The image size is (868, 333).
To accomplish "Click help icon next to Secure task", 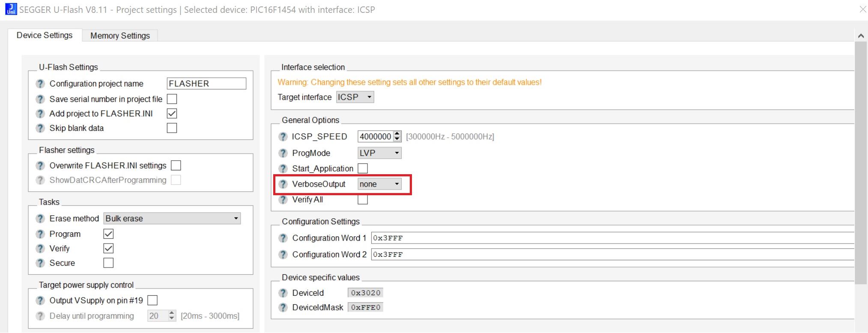I will coord(40,263).
